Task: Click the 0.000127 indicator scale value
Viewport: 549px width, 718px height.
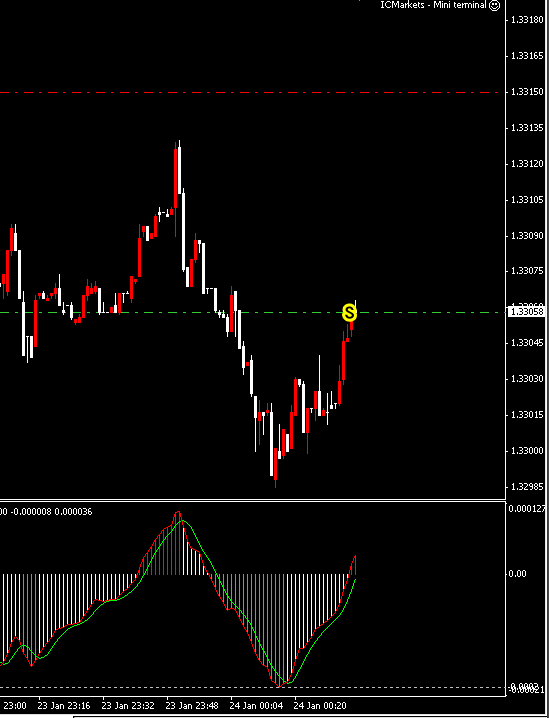Action: (x=527, y=508)
